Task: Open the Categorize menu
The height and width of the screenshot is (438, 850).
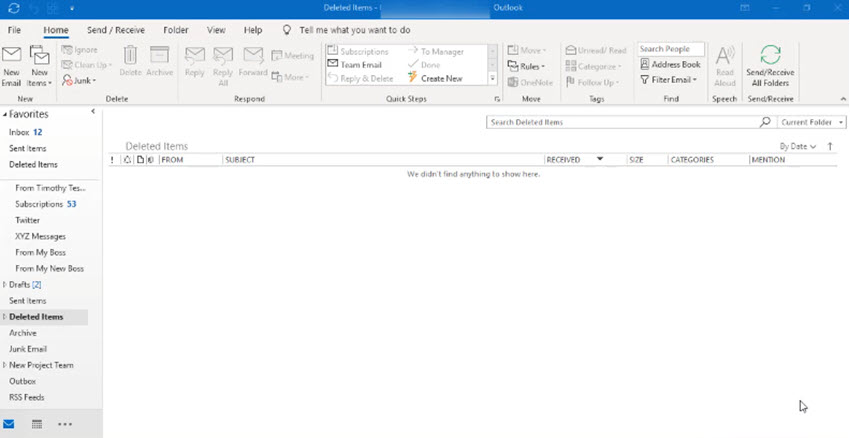Action: pyautogui.click(x=594, y=66)
